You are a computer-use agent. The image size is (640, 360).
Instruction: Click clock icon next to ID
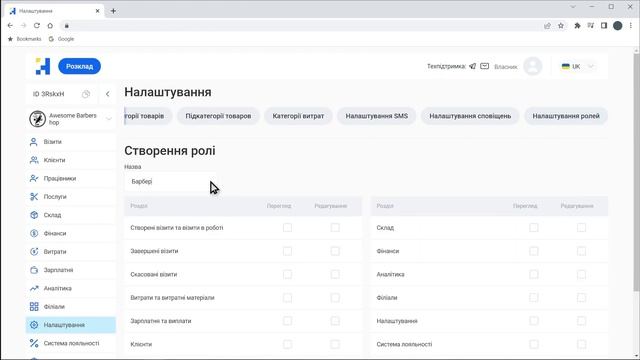(86, 94)
